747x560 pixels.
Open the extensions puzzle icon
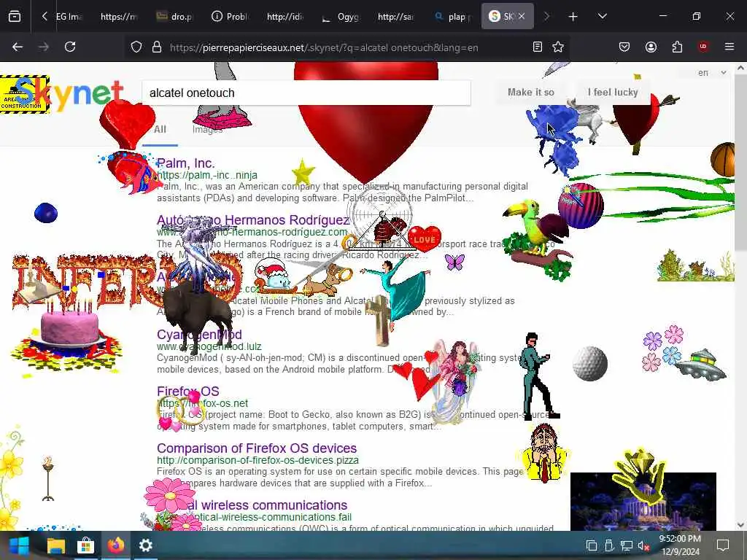pyautogui.click(x=677, y=47)
